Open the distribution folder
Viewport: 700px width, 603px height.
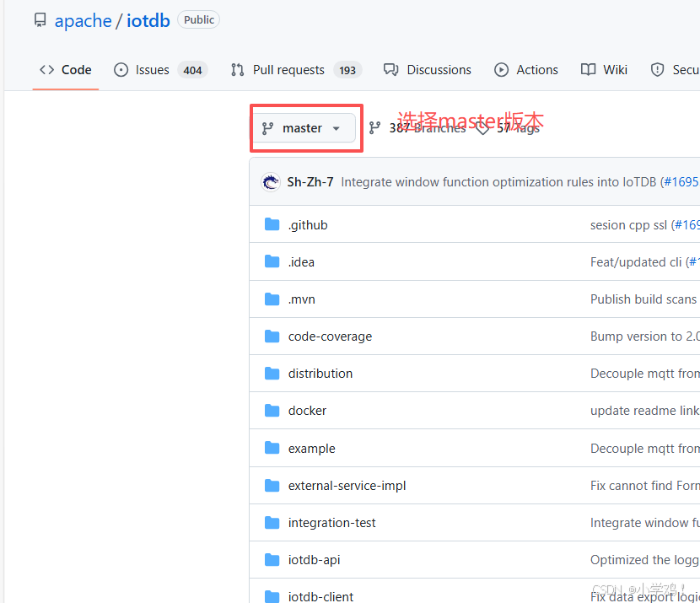[320, 373]
